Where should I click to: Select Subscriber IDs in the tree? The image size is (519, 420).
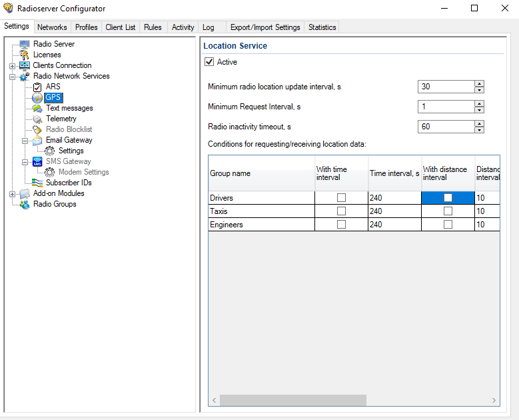[x=69, y=183]
